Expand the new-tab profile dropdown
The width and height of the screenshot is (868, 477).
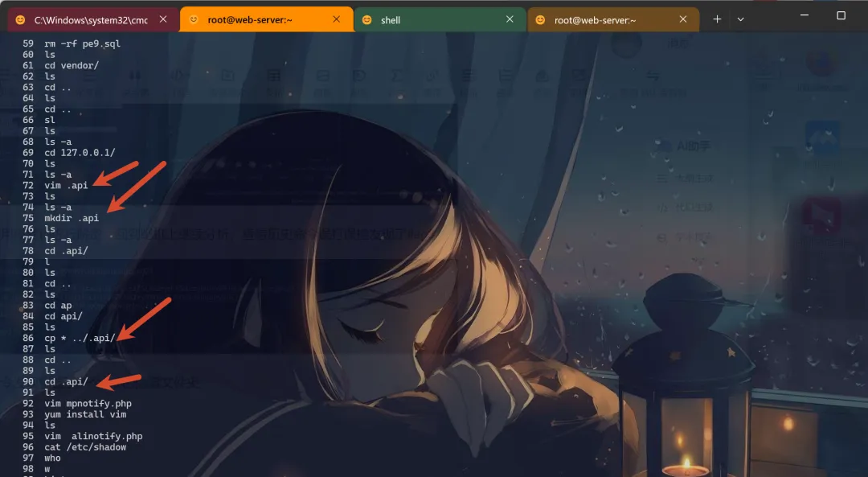point(741,19)
